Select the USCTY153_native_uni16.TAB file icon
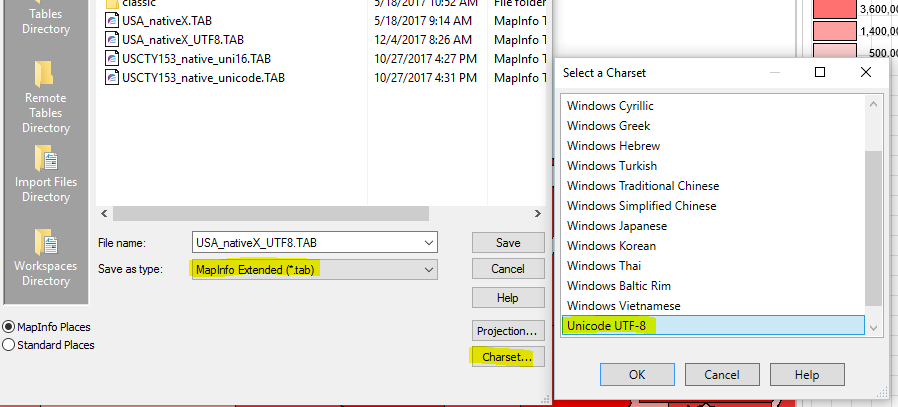 [113, 59]
